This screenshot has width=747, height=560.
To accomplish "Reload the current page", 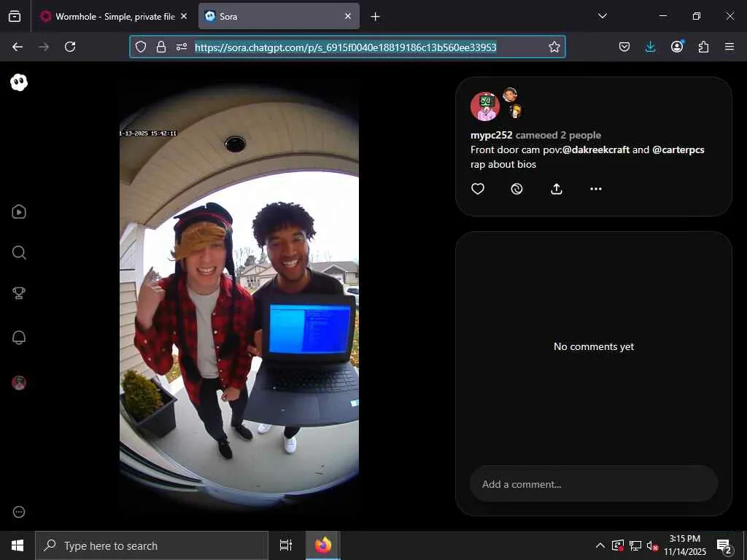I will point(70,47).
